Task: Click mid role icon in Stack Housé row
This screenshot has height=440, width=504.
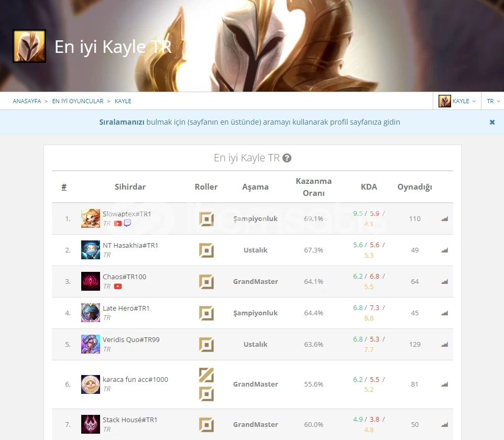Action: (206, 425)
